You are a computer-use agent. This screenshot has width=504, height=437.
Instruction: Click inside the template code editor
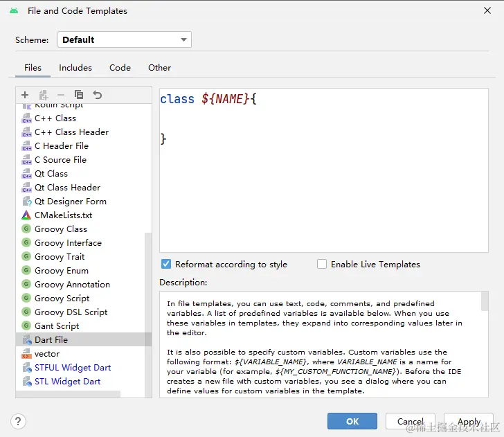pyautogui.click(x=324, y=170)
